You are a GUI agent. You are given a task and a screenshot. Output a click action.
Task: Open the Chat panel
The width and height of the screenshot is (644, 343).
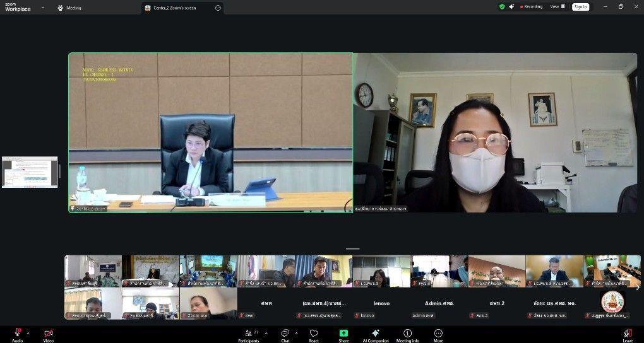tap(285, 333)
